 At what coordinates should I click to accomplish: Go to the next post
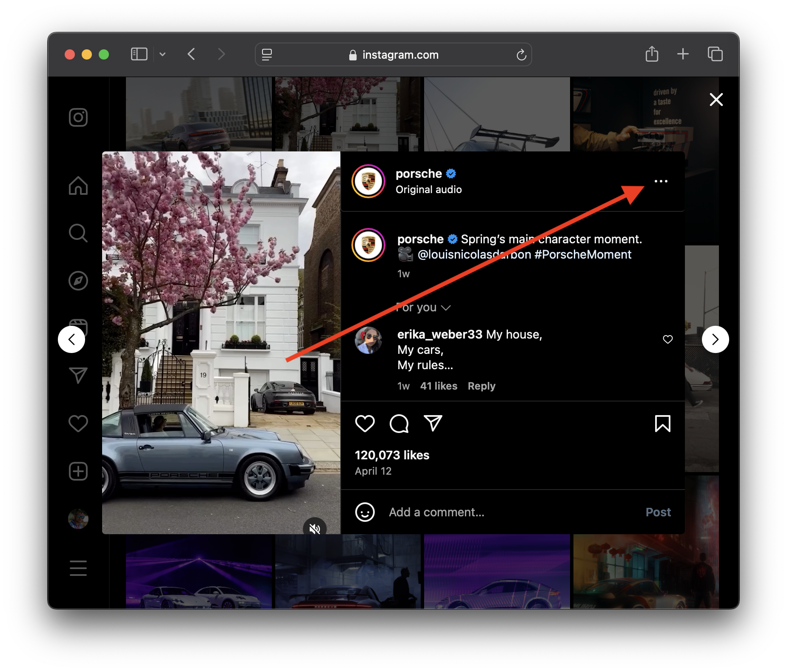[x=716, y=339]
